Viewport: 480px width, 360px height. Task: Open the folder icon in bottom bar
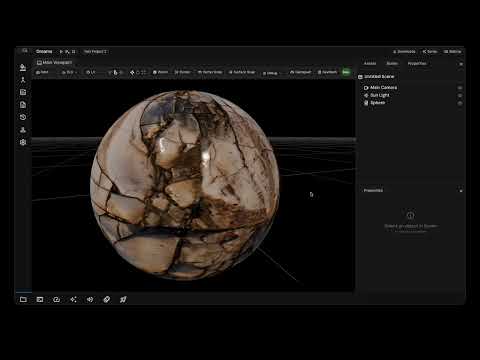[23, 299]
